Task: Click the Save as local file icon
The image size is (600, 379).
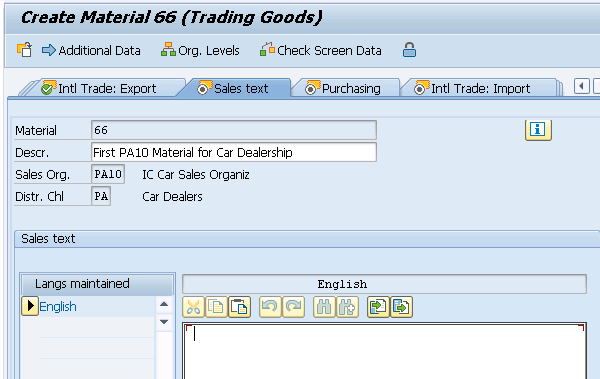Action: (x=401, y=307)
